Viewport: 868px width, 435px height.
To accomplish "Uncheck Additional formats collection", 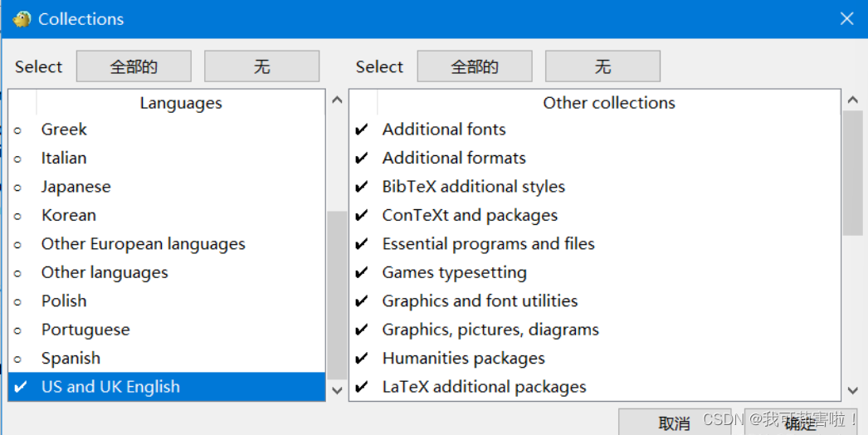I will pyautogui.click(x=362, y=159).
